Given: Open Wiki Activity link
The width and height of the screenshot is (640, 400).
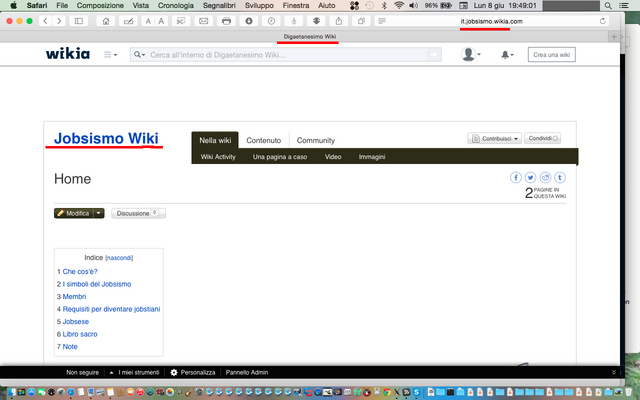Looking at the screenshot, I should [x=218, y=157].
